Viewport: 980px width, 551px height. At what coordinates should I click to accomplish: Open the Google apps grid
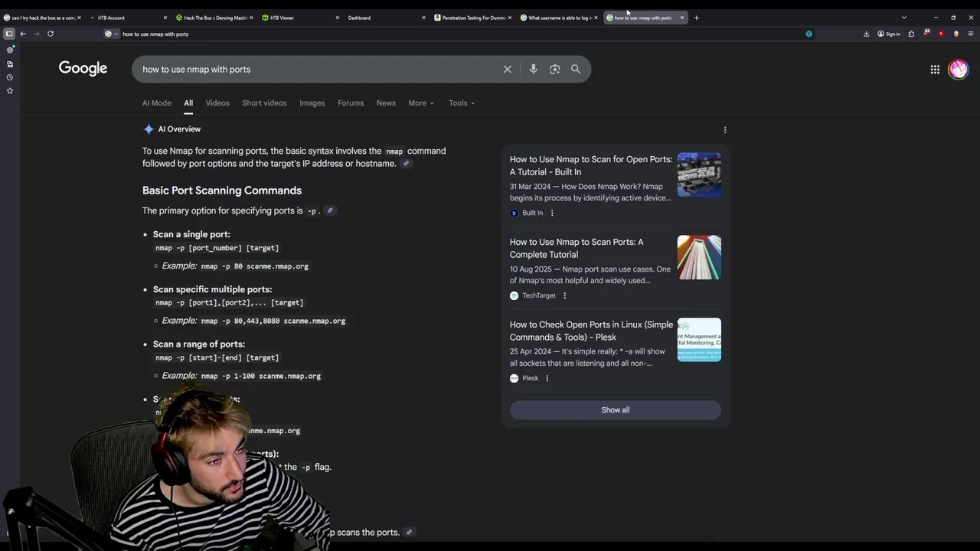point(935,69)
